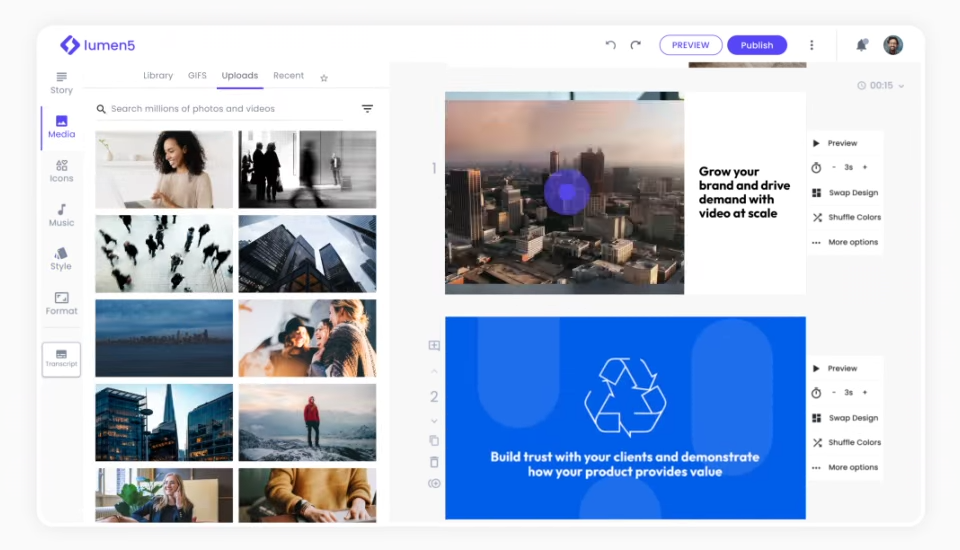Select the friends laughing in hats thumbnail
The width and height of the screenshot is (960, 550).
tap(307, 338)
